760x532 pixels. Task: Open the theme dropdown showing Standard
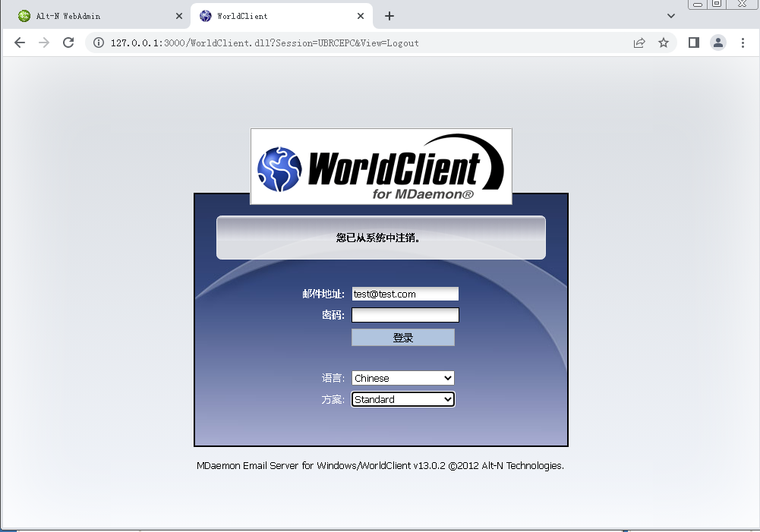pyautogui.click(x=403, y=399)
